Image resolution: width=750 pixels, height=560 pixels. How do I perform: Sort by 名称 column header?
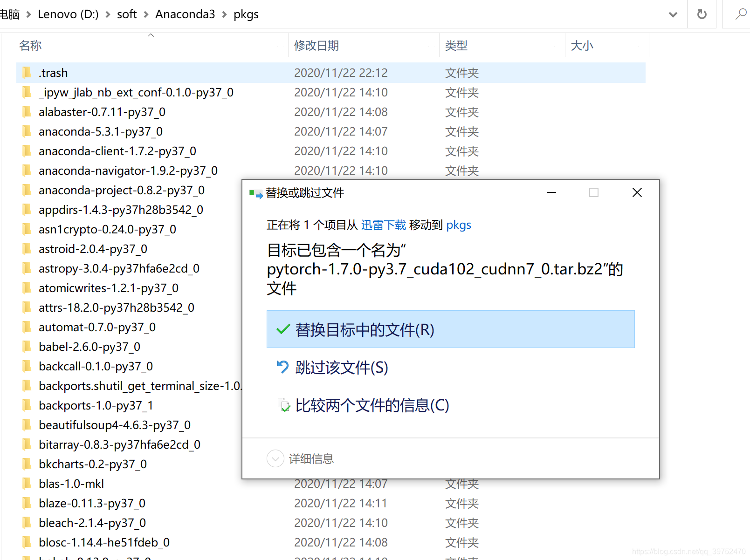click(30, 45)
